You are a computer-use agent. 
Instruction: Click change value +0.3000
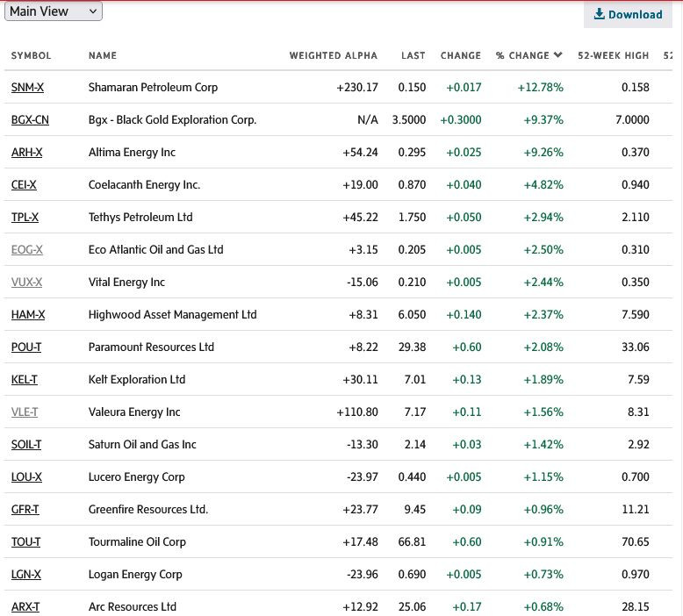point(461,119)
